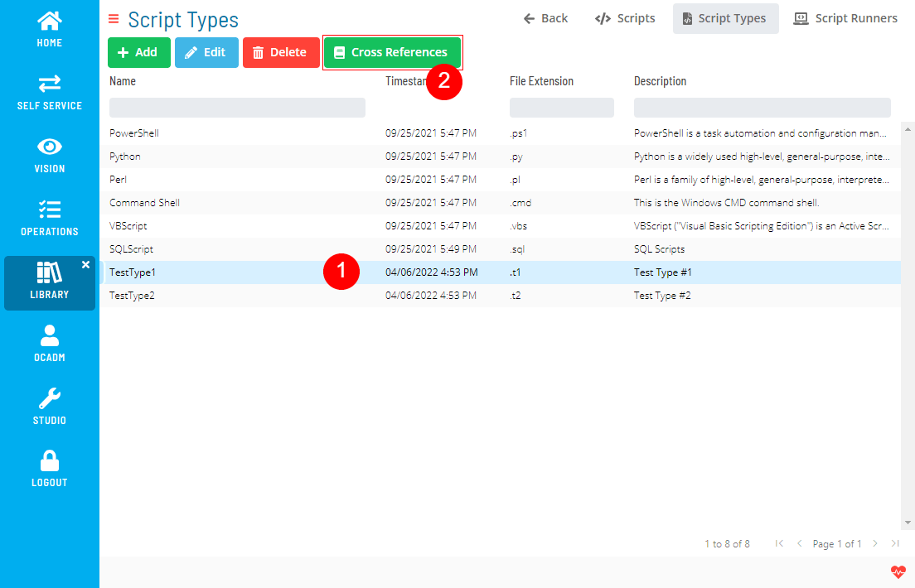Toggle the red hamburger menu icon
Viewport: 915px width, 588px height.
tap(114, 19)
